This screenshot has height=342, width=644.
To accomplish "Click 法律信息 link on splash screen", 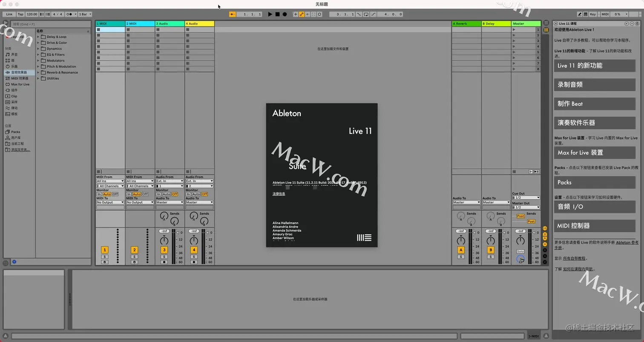I will click(279, 194).
